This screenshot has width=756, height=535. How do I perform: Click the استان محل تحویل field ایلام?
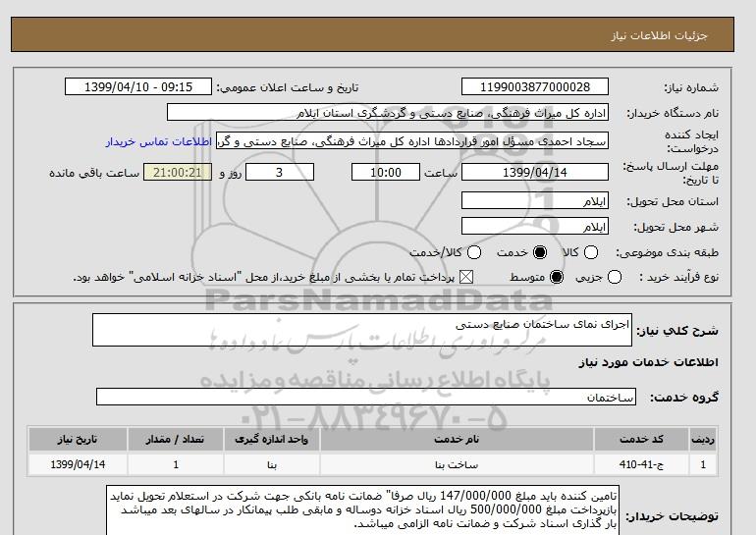tap(535, 200)
